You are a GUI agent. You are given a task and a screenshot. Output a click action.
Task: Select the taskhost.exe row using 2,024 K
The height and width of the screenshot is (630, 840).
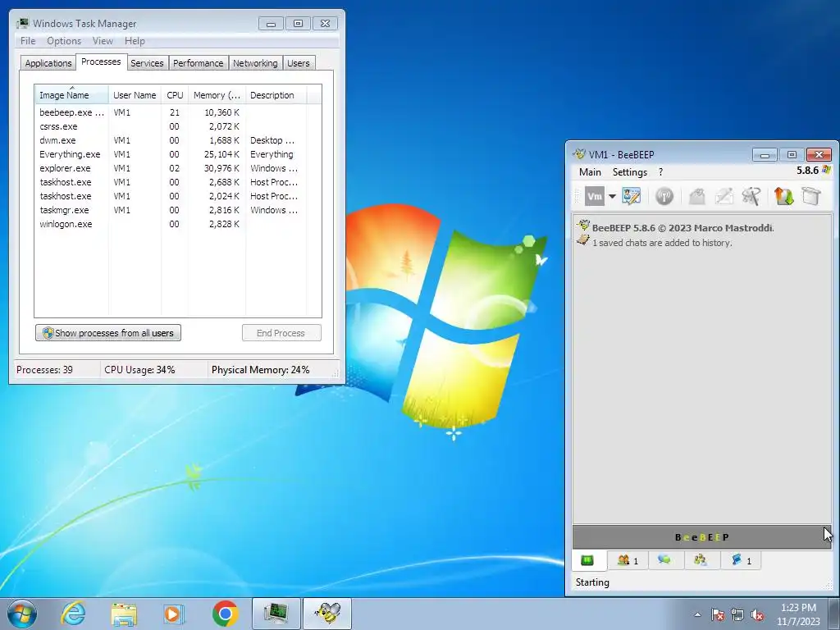click(x=171, y=196)
